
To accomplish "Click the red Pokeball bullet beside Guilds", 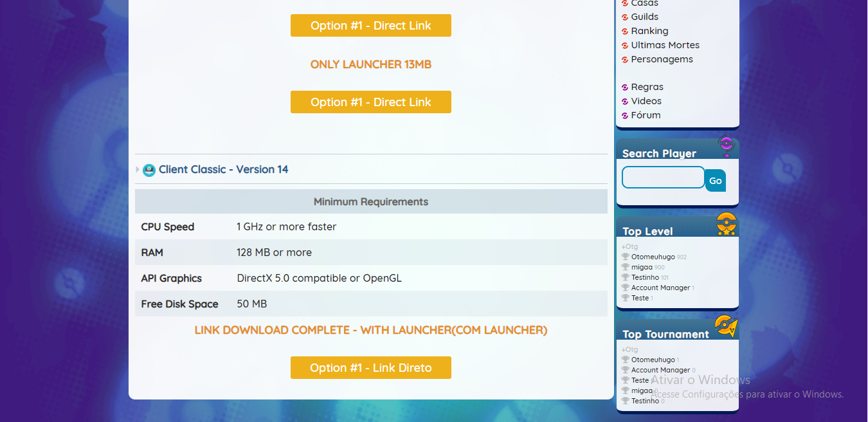I will 625,17.
